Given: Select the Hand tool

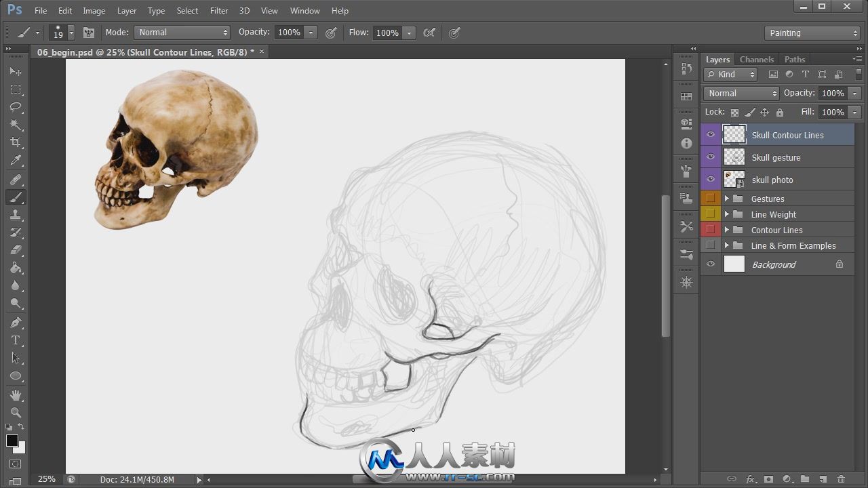Looking at the screenshot, I should tap(16, 395).
